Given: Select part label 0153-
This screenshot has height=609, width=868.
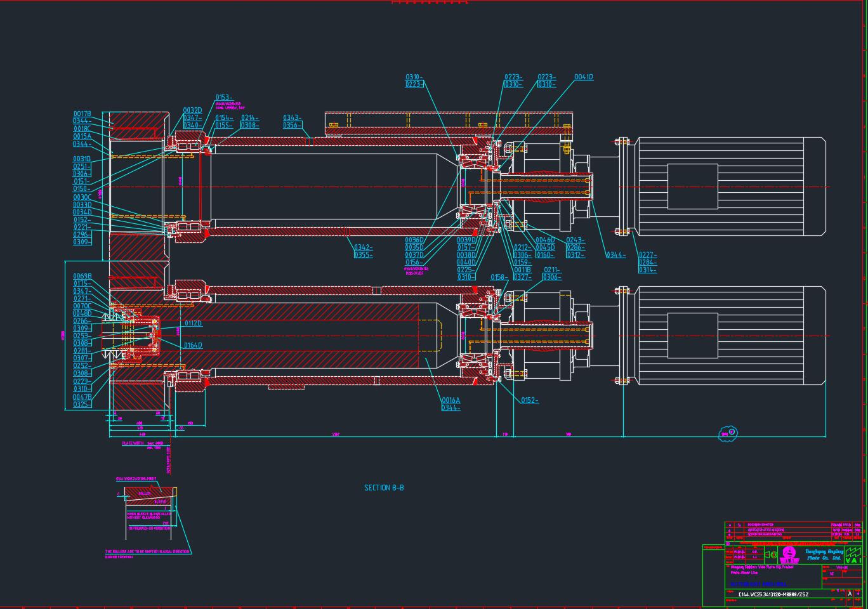Looking at the screenshot, I should [x=224, y=98].
